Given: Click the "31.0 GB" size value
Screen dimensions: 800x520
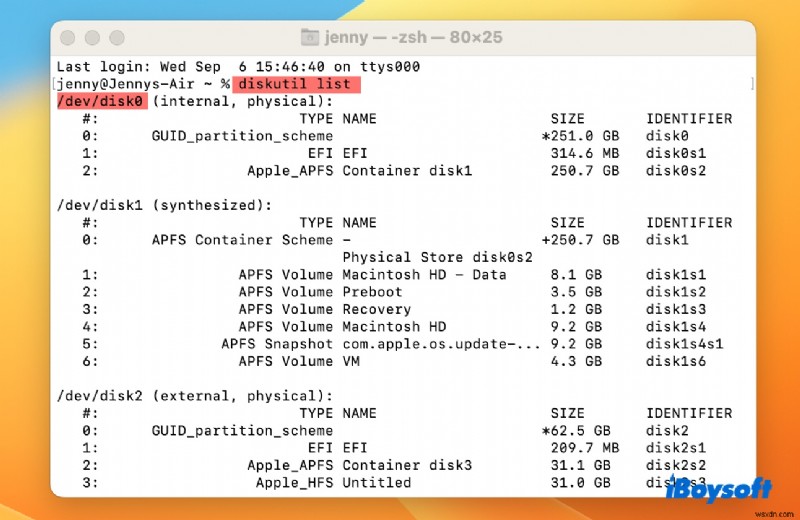Looking at the screenshot, I should (x=580, y=483).
